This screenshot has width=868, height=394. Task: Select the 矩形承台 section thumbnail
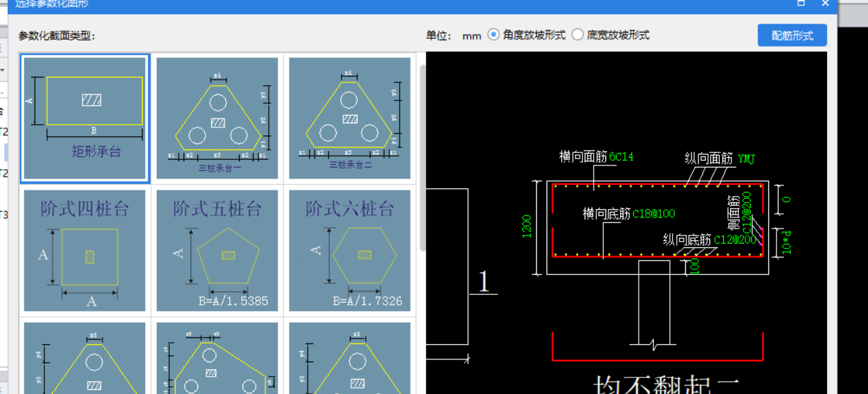click(85, 118)
